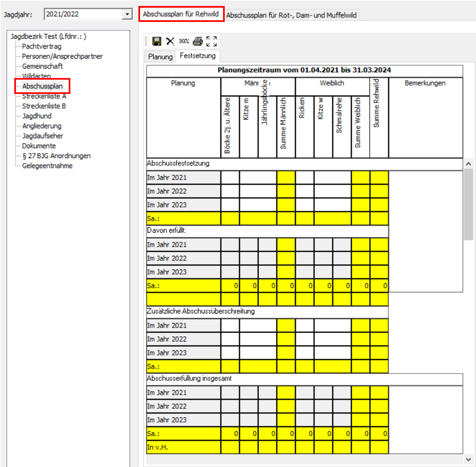Click the printer icon
476x467 pixels.
[x=198, y=41]
